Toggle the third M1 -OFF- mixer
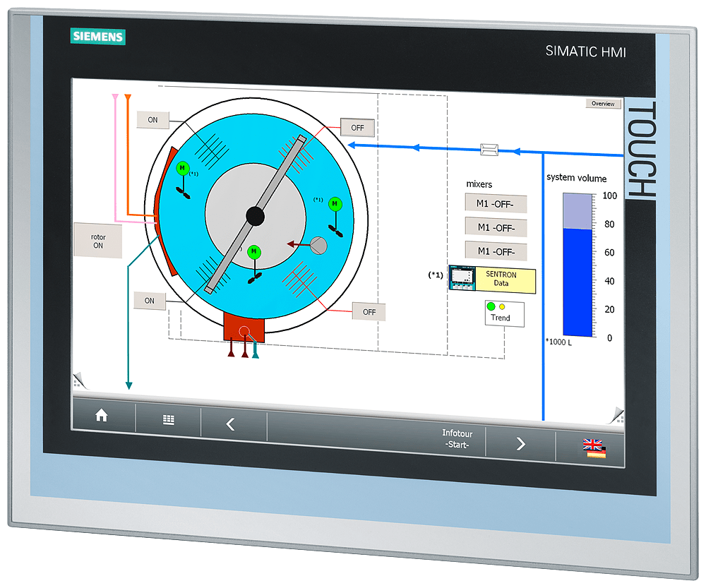 497,251
